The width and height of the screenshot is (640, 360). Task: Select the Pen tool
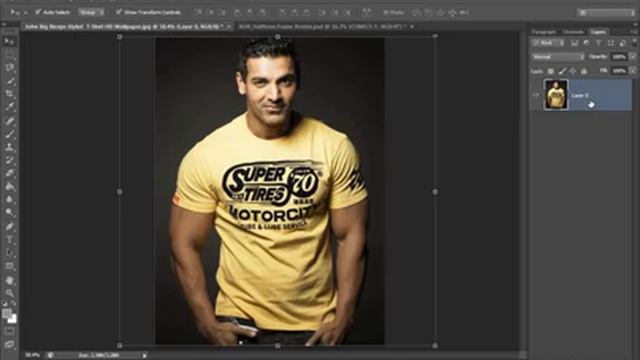point(9,226)
